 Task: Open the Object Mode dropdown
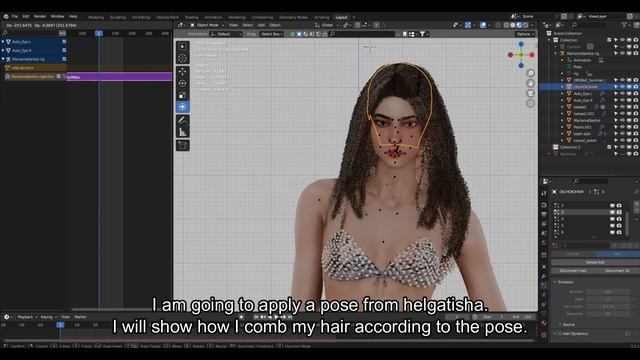point(207,25)
